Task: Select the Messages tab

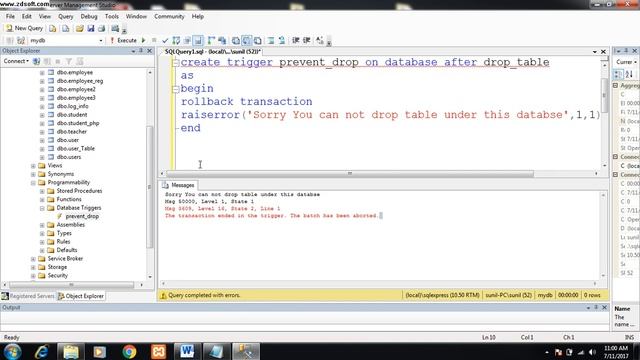Action: coord(178,185)
